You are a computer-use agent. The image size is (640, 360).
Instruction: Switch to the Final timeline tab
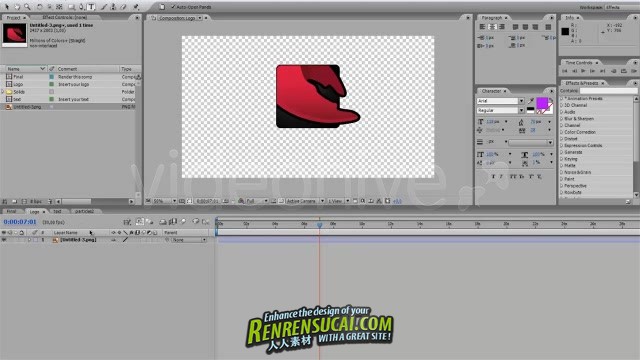pos(11,211)
